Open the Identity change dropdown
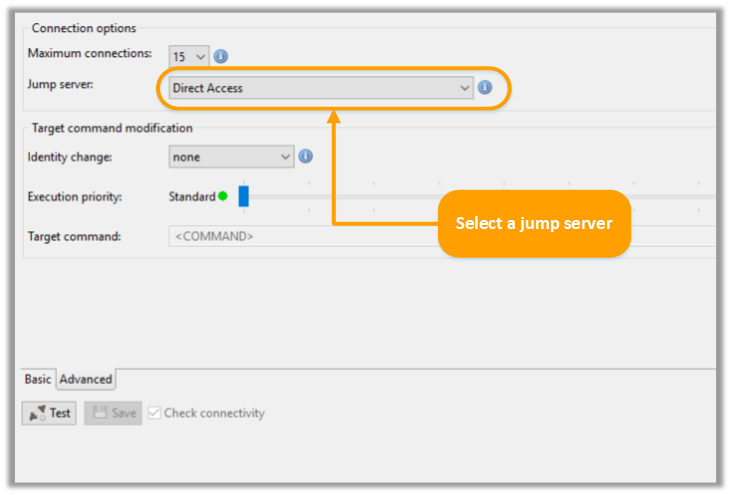 tap(231, 157)
